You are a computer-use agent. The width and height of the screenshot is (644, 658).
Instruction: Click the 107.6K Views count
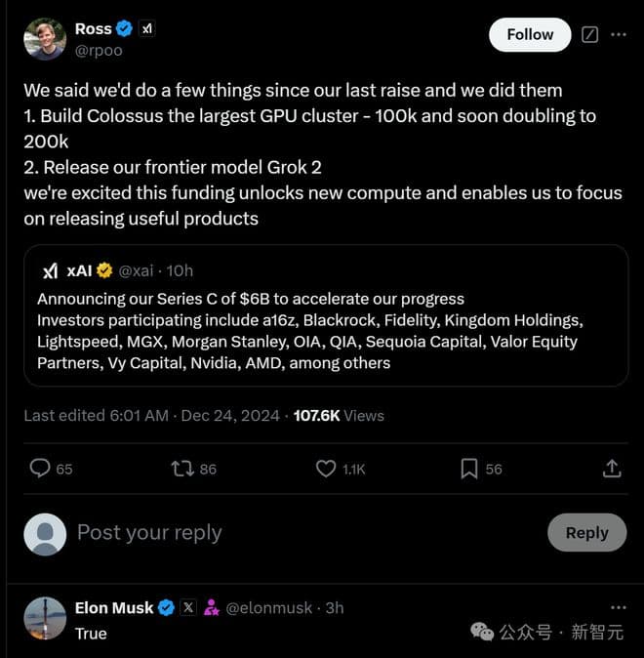click(x=339, y=415)
